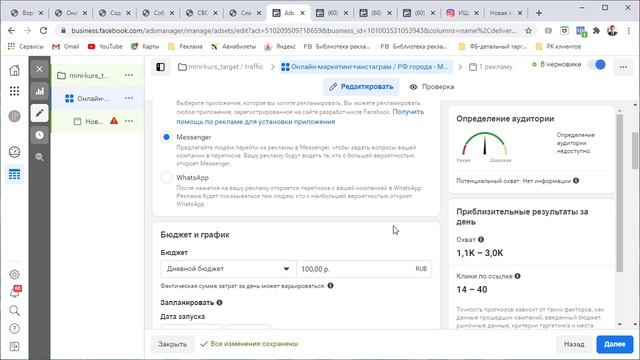Open the Онлайн-маркетинг+инстаграм ad set breadcrumb
Screen dimensions: 640x360
[365, 67]
